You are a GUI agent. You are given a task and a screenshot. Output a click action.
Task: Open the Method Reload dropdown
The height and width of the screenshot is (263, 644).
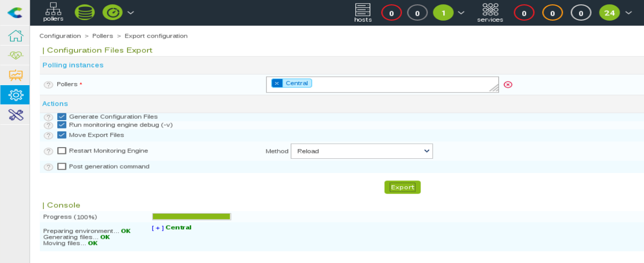coord(362,151)
